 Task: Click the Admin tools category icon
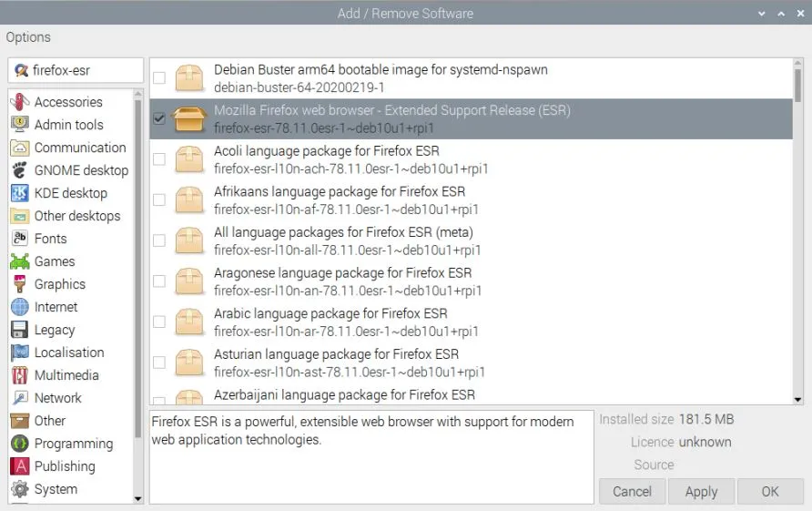click(x=20, y=125)
